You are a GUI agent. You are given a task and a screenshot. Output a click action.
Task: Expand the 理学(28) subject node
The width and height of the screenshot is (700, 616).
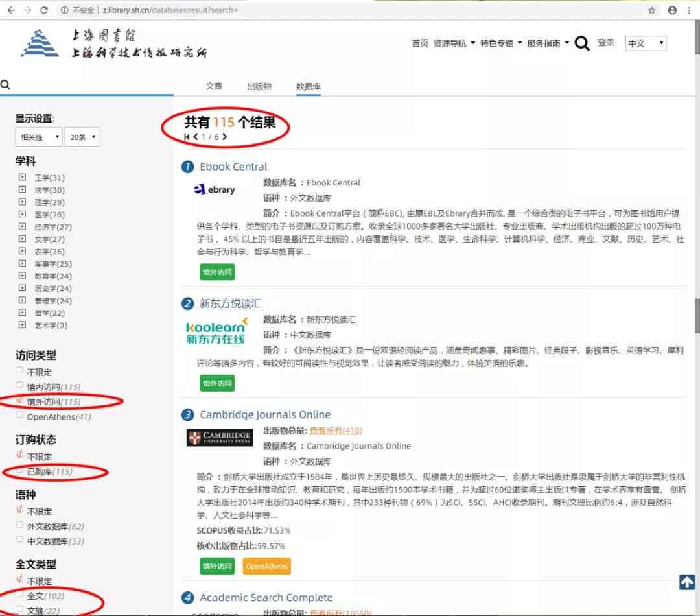click(x=22, y=202)
